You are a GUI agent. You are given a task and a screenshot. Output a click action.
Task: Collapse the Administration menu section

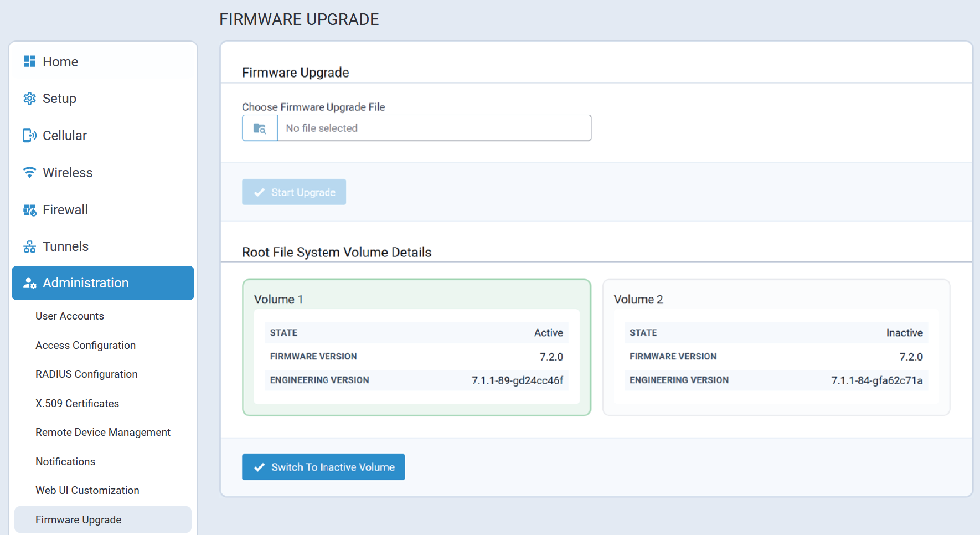(x=103, y=283)
